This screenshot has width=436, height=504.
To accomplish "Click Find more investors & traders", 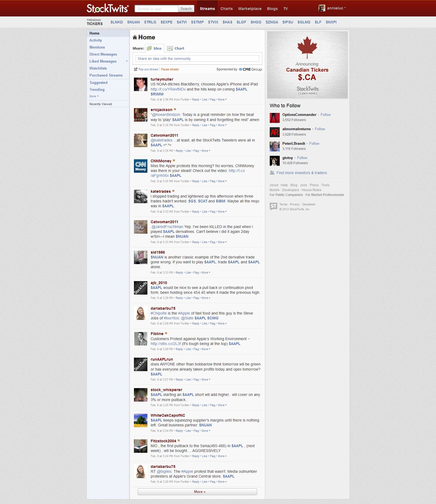I will (302, 173).
